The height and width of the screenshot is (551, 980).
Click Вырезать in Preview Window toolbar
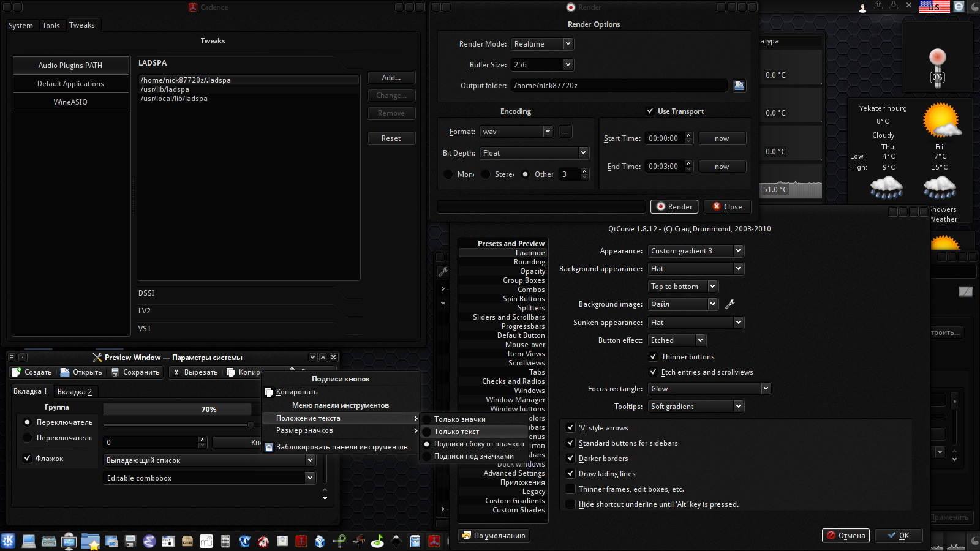tap(195, 372)
